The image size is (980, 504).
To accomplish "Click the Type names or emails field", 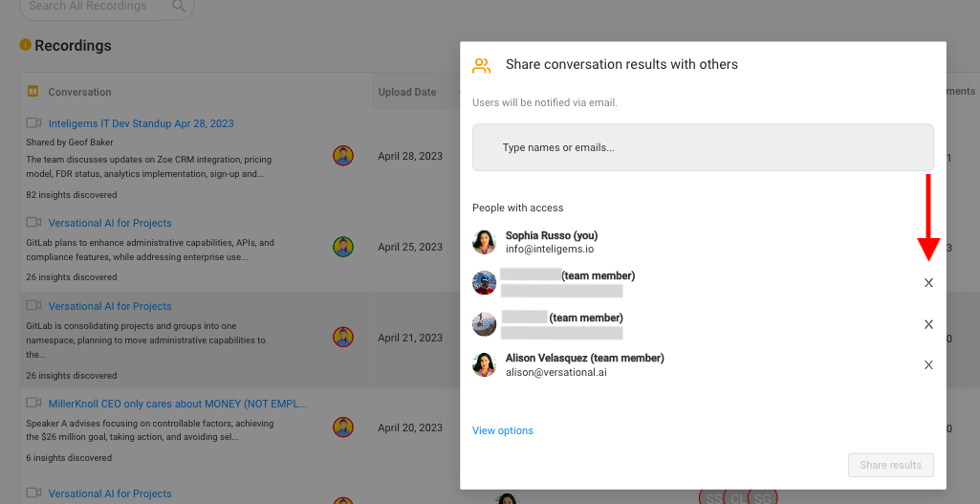I will click(703, 147).
